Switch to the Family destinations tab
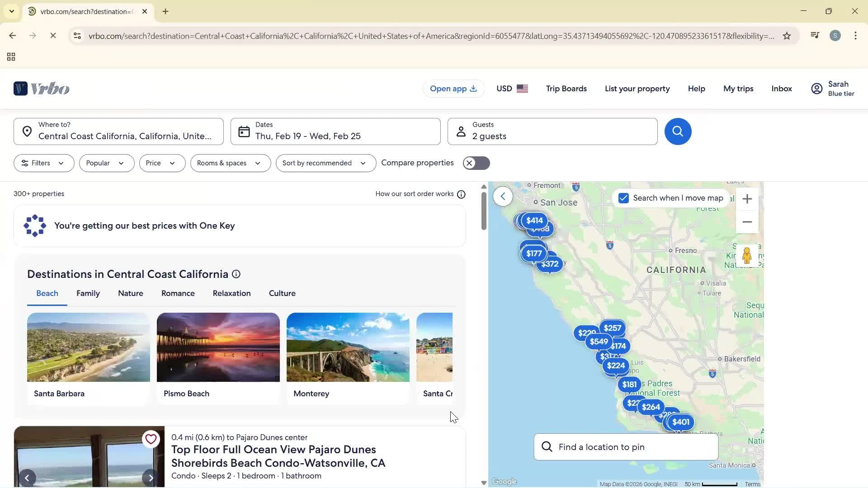The width and height of the screenshot is (868, 488). [88, 293]
